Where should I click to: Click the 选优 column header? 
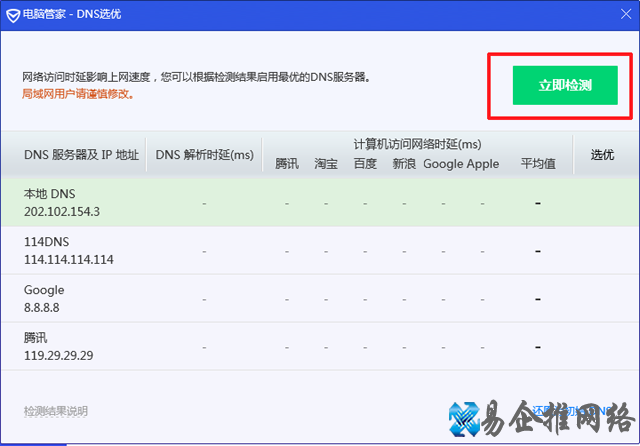click(x=602, y=155)
